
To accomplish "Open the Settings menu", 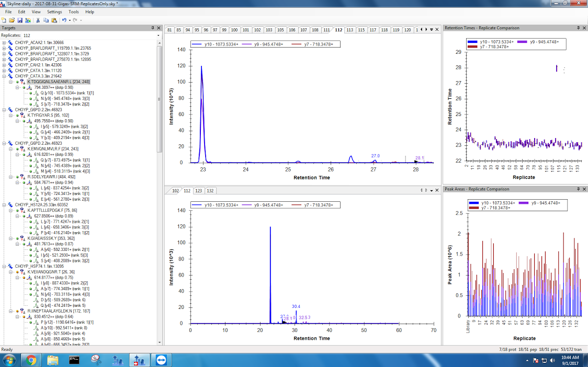I will coord(54,12).
